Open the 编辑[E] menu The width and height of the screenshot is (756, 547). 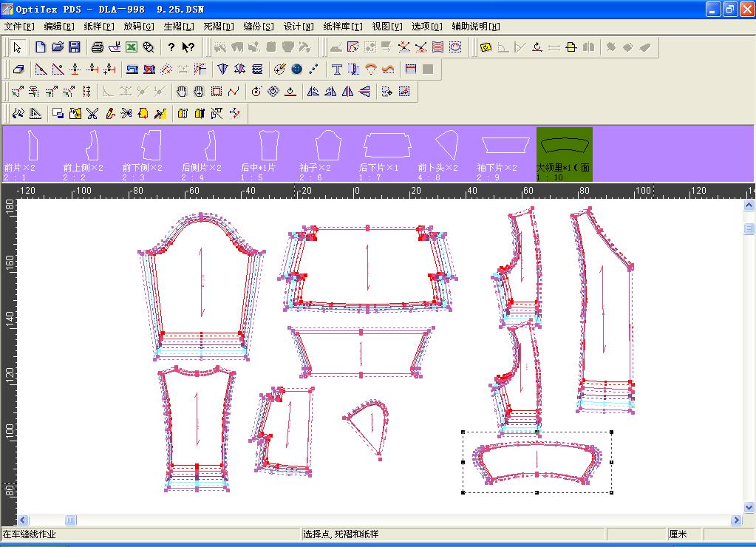59,27
